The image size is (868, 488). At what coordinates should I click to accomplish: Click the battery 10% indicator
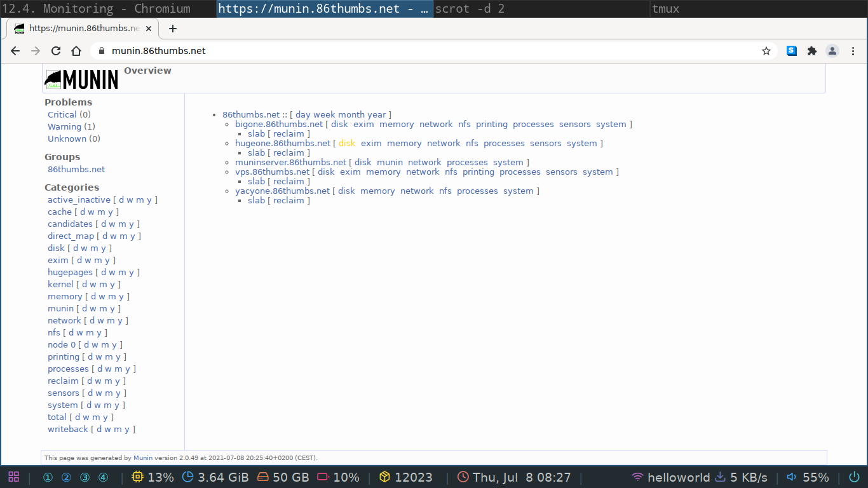click(x=338, y=477)
